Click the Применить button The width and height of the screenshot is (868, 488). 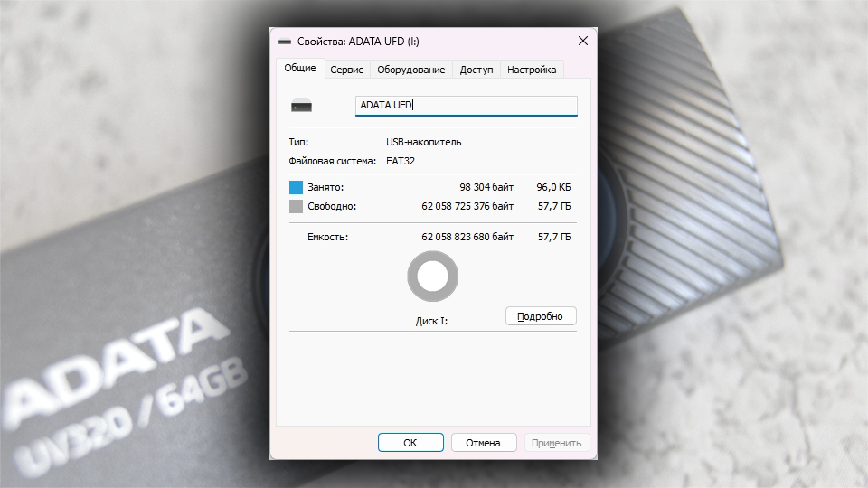(556, 443)
